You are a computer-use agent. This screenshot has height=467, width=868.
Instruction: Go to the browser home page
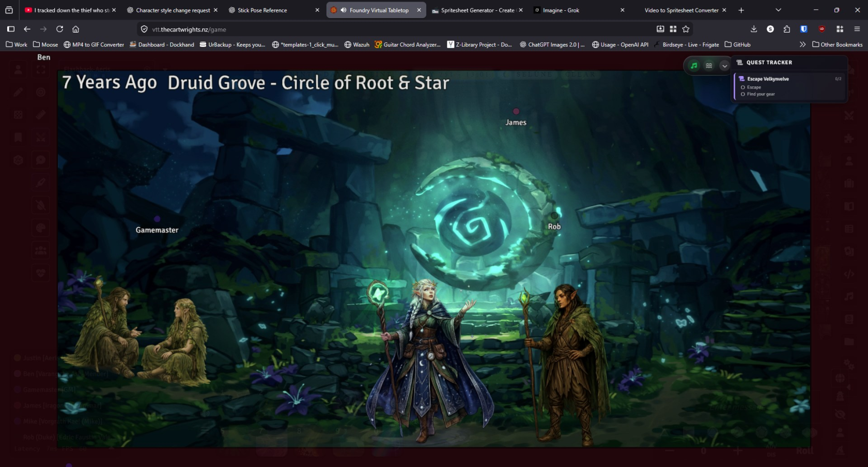pyautogui.click(x=76, y=29)
